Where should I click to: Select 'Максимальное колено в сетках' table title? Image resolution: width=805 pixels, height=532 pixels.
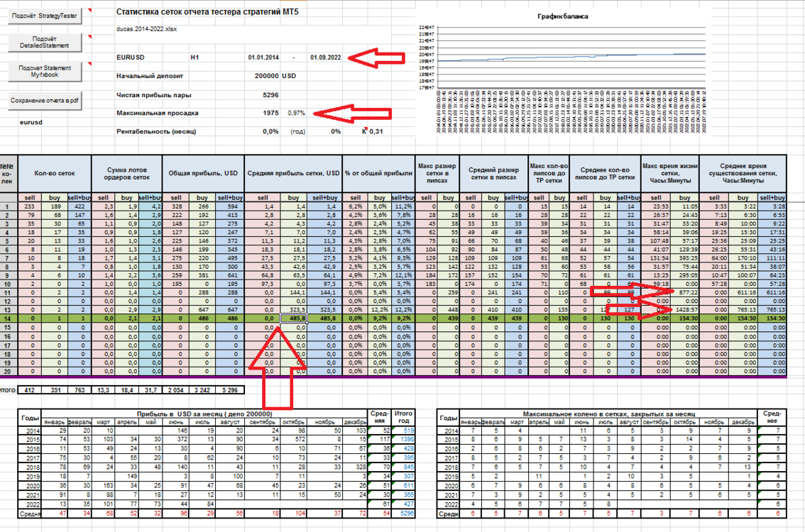click(x=609, y=414)
